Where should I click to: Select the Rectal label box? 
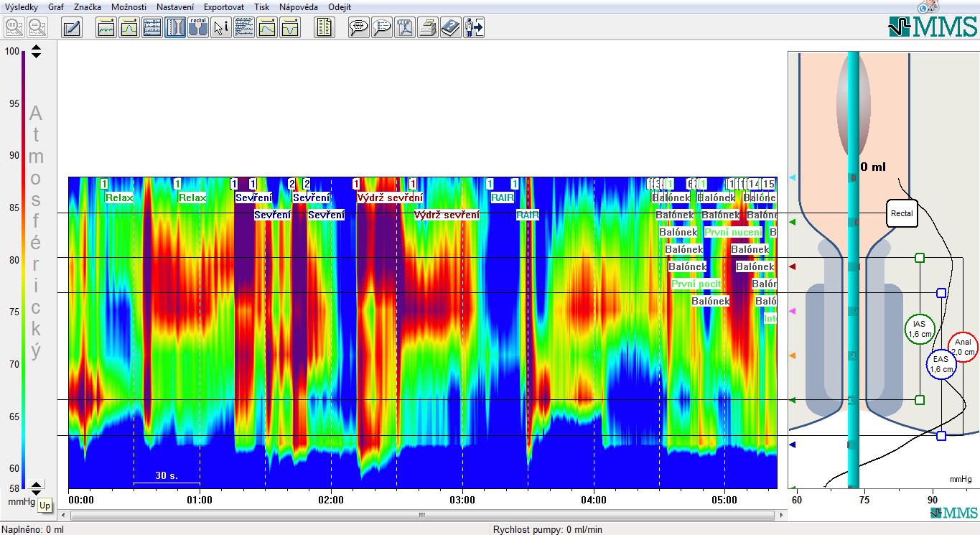pos(902,213)
